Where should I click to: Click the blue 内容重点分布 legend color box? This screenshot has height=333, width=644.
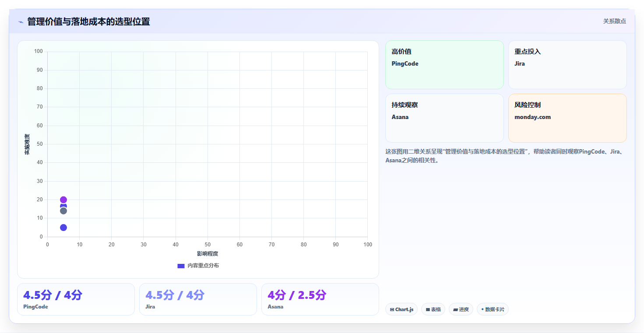click(181, 266)
